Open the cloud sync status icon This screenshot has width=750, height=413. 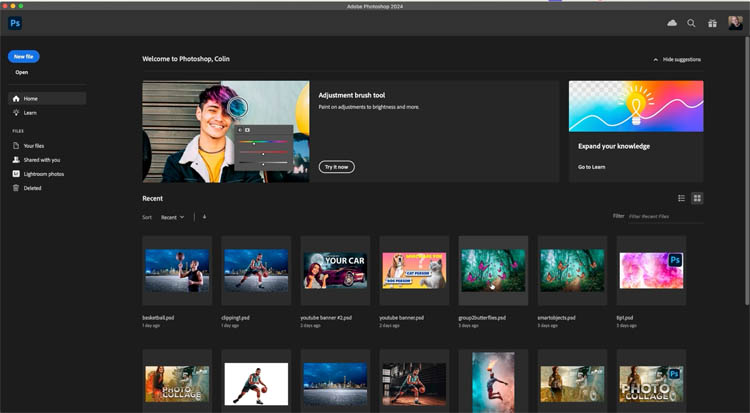pos(671,23)
